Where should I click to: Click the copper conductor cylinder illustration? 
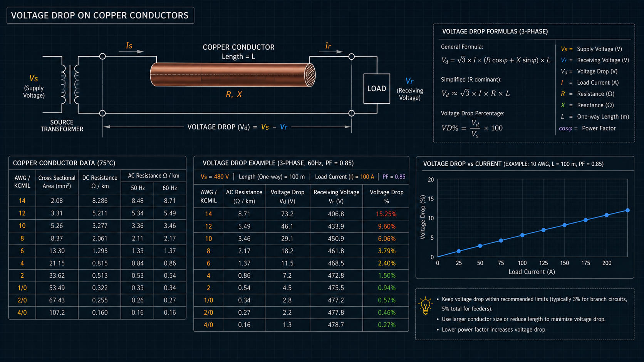(x=233, y=75)
